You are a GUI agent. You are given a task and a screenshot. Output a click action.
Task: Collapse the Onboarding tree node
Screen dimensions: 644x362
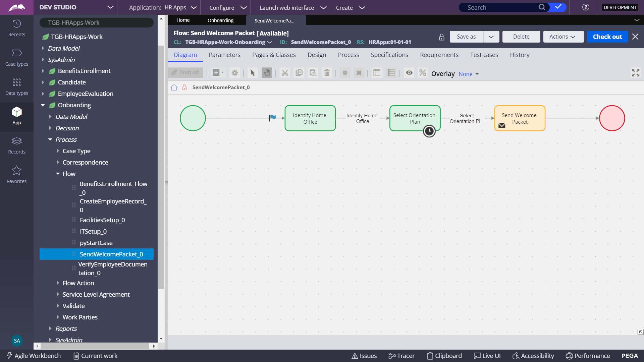coord(43,105)
